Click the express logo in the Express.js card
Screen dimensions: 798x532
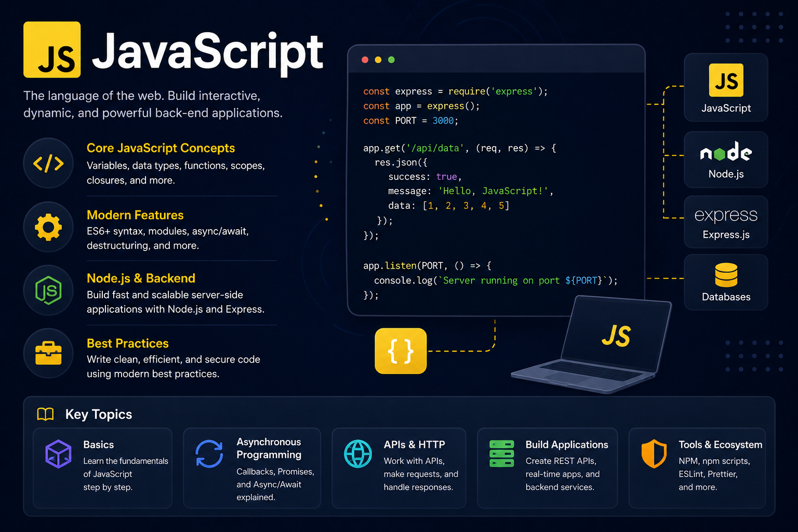pos(726,215)
